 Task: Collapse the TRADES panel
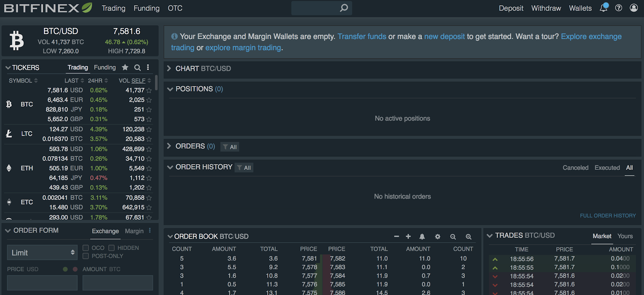(490, 235)
